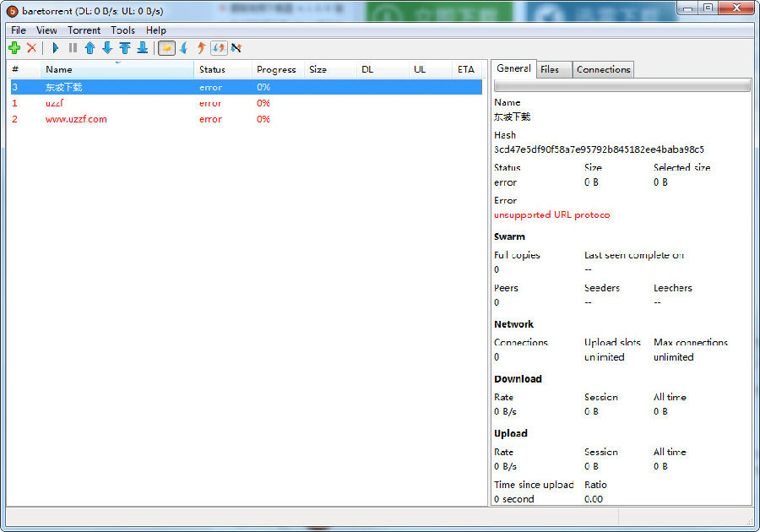Pause torrent using the grey pause icon
The height and width of the screenshot is (532, 760).
pos(73,47)
